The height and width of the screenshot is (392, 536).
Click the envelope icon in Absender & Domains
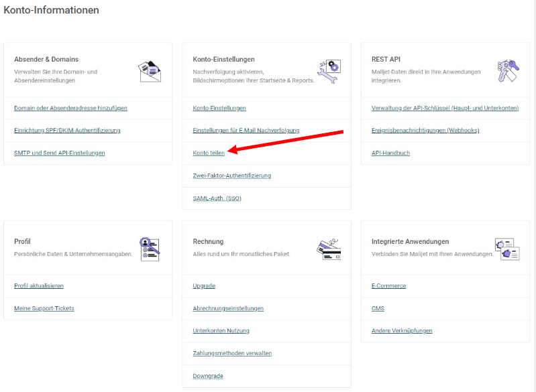(x=150, y=72)
